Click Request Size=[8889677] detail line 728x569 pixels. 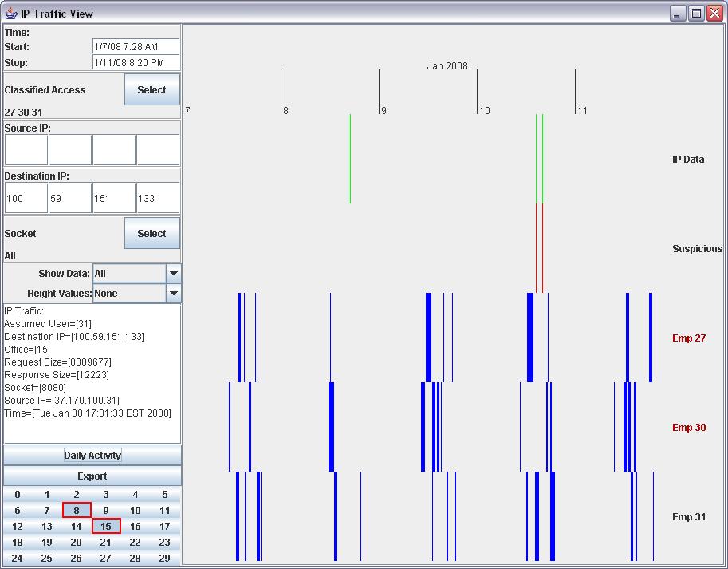point(58,362)
